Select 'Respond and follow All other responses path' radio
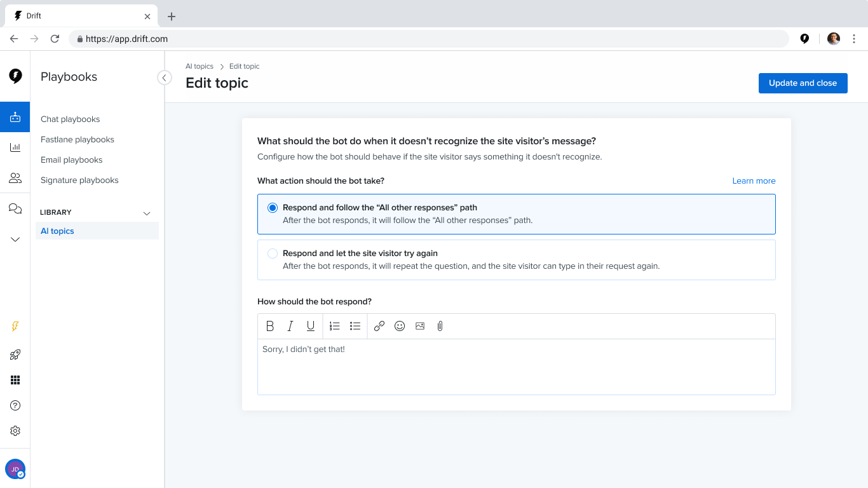 [273, 208]
